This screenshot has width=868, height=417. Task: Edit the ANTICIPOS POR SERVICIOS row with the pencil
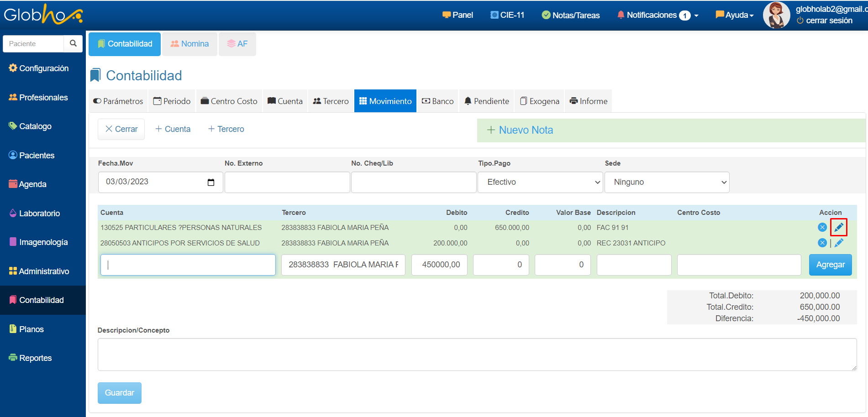(839, 243)
